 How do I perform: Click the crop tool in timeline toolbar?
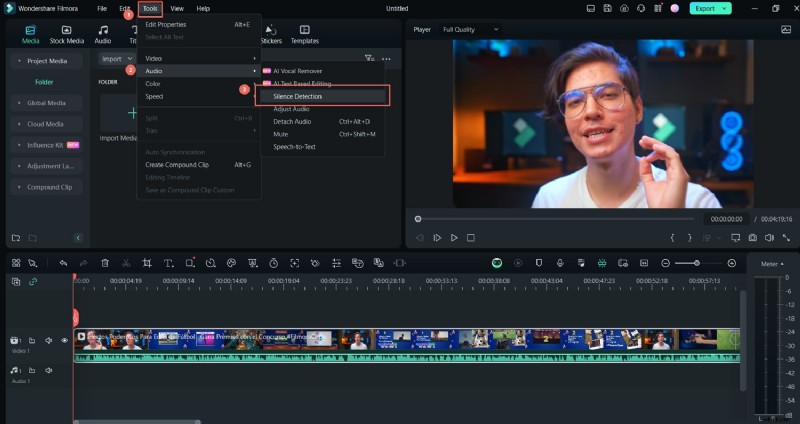click(147, 263)
